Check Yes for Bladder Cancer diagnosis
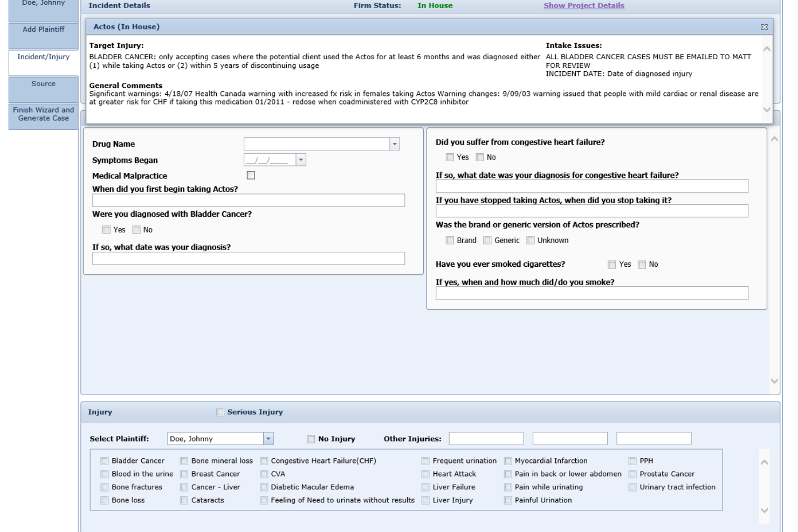Viewport: 798px width, 532px height. point(106,230)
